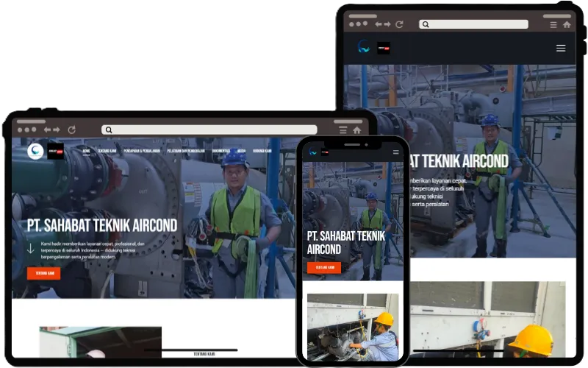Click PT. Sahabat Teknik Aircond heading on phone
The width and height of the screenshot is (588, 368).
(x=345, y=243)
